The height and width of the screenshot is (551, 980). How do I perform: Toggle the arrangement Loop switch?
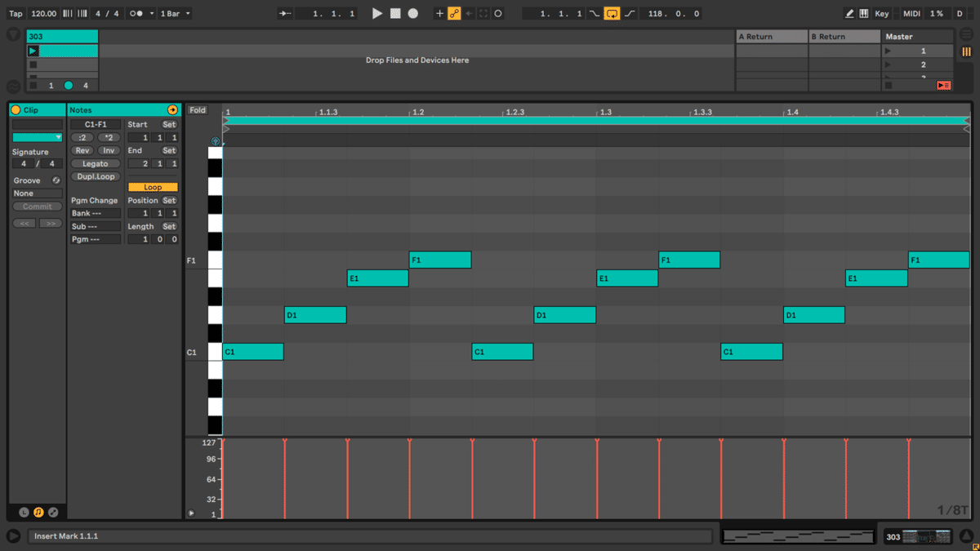[x=612, y=14]
